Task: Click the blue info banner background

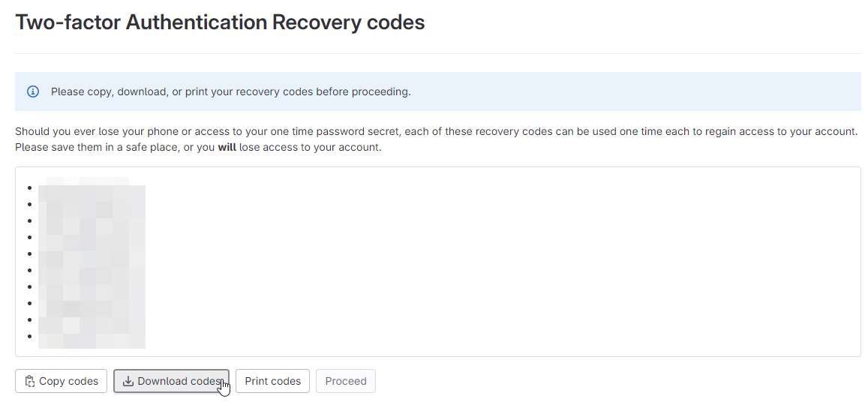Action: coord(637,91)
